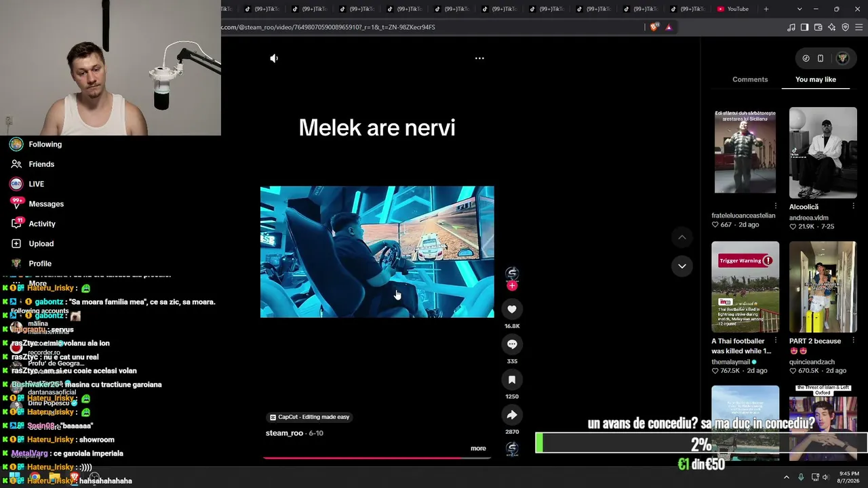This screenshot has height=488, width=868.
Task: Mute the TikTok video sound
Action: (x=274, y=58)
